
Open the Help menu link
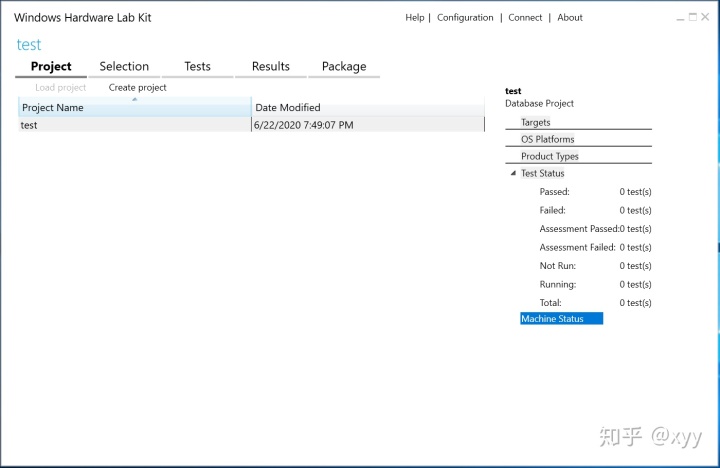click(x=415, y=17)
